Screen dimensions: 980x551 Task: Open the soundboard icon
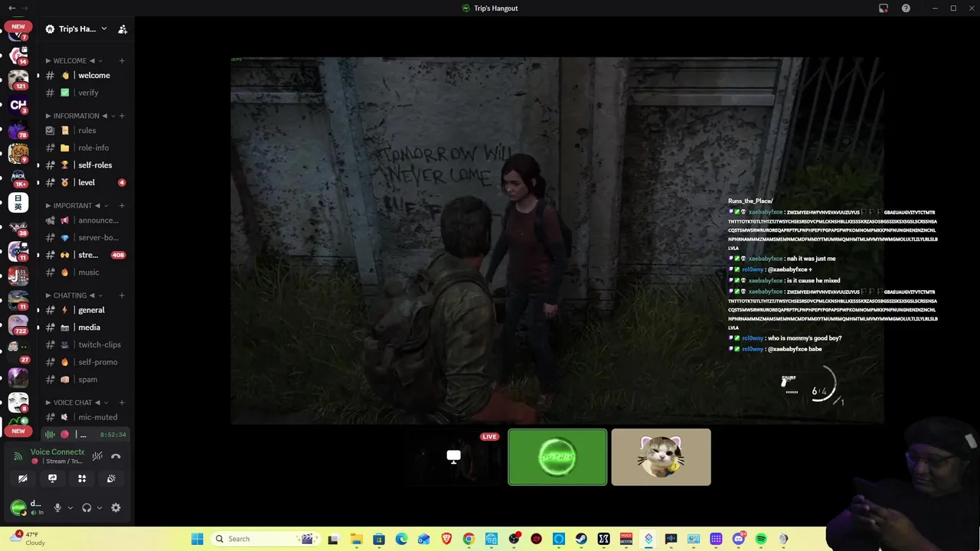pyautogui.click(x=111, y=478)
